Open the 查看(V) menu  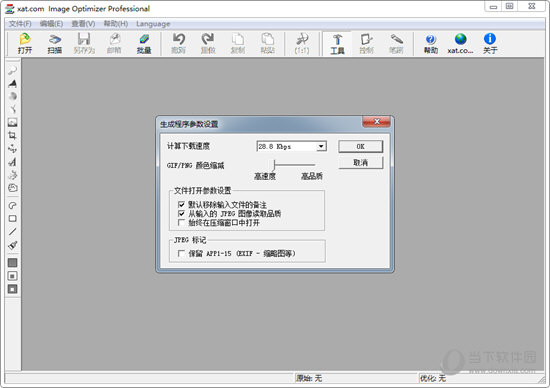point(83,24)
